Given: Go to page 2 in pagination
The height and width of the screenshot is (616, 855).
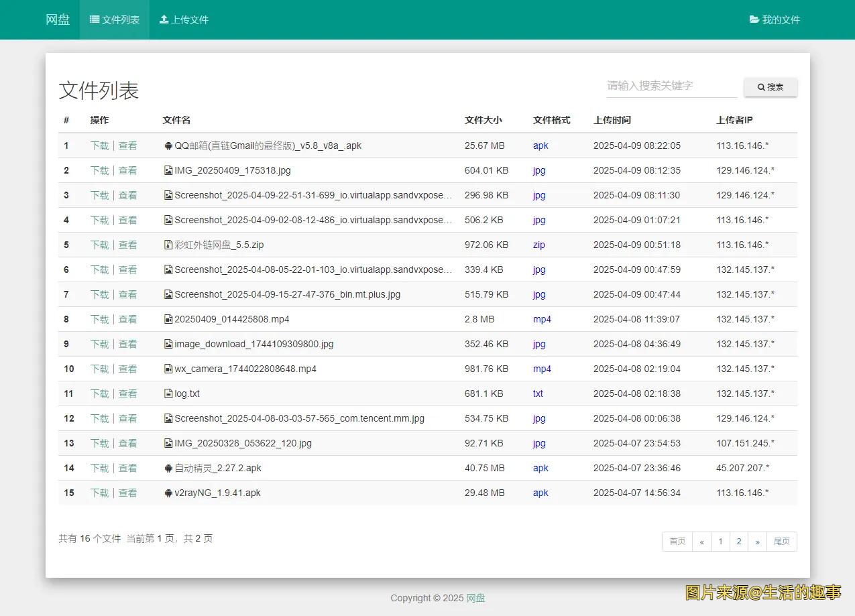Looking at the screenshot, I should coord(738,542).
